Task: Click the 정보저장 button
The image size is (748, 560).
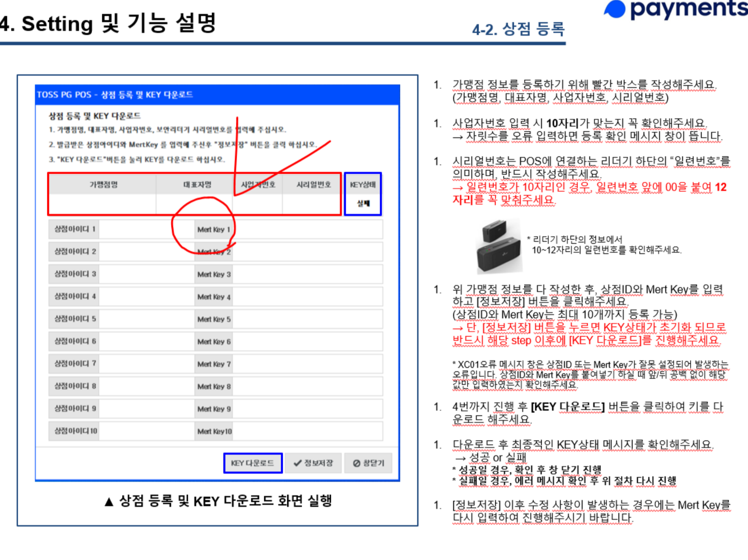Action: point(313,463)
